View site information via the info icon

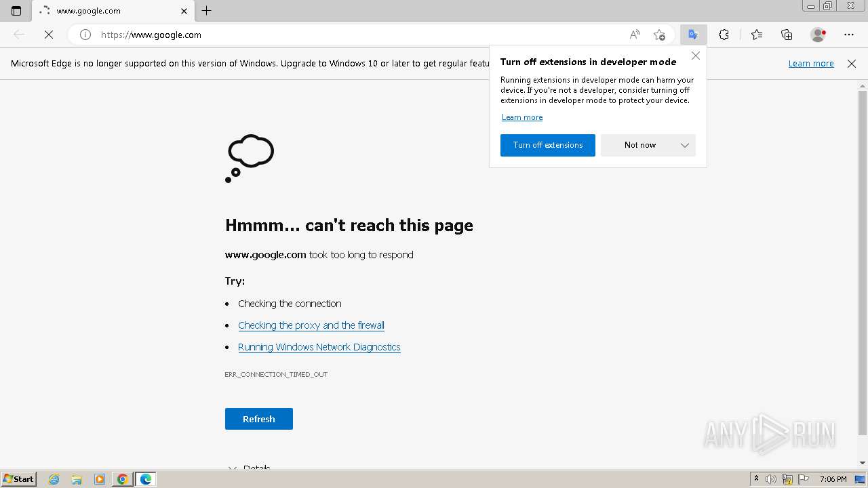85,35
